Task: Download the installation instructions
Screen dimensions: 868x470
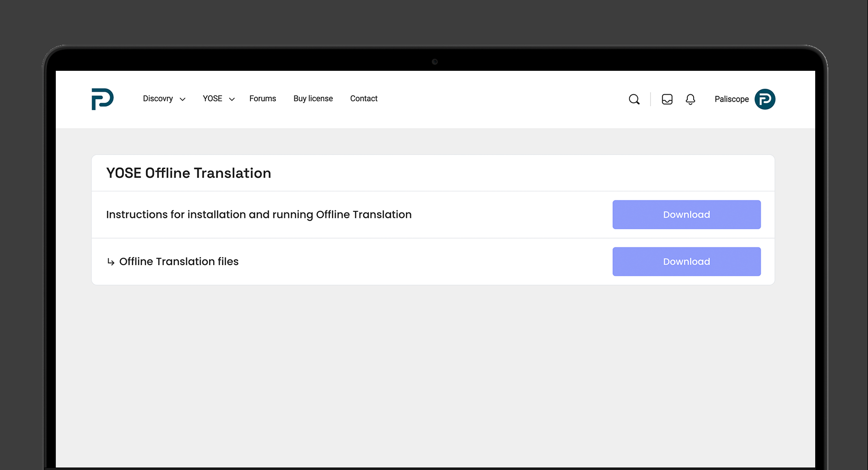Action: (x=686, y=215)
